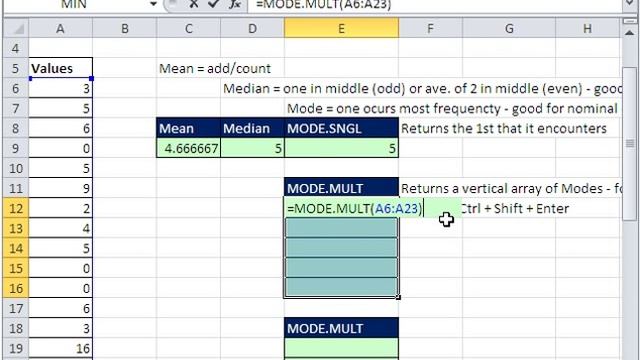This screenshot has width=640, height=360.
Task: Click the Values header cell
Action: (60, 68)
